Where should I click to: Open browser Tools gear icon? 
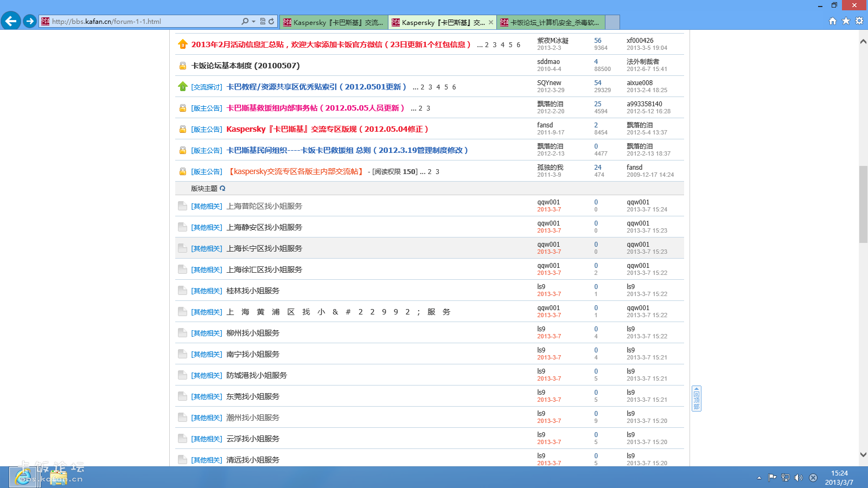tap(859, 21)
